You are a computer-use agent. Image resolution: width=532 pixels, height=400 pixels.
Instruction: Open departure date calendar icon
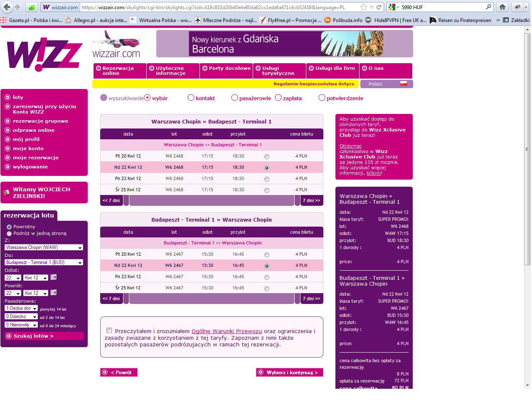coord(54,277)
